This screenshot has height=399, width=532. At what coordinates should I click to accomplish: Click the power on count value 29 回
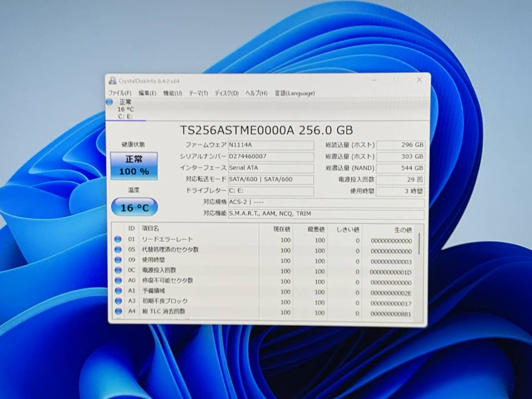401,180
